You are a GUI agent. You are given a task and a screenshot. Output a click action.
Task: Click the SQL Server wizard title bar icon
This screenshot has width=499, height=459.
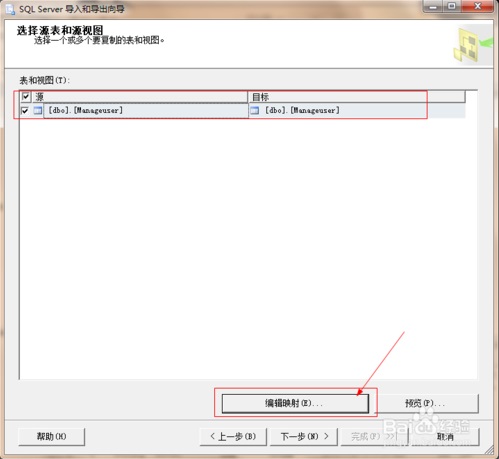tap(10, 9)
